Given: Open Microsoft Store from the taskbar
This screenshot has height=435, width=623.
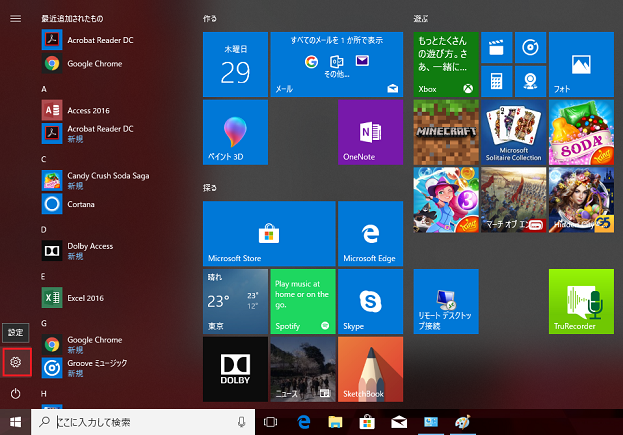Looking at the screenshot, I should [x=367, y=422].
